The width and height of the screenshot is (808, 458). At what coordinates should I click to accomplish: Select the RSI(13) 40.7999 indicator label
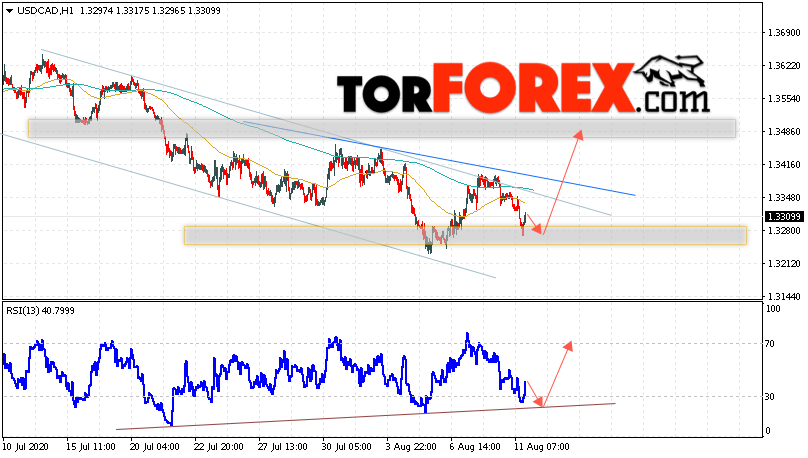(40, 311)
